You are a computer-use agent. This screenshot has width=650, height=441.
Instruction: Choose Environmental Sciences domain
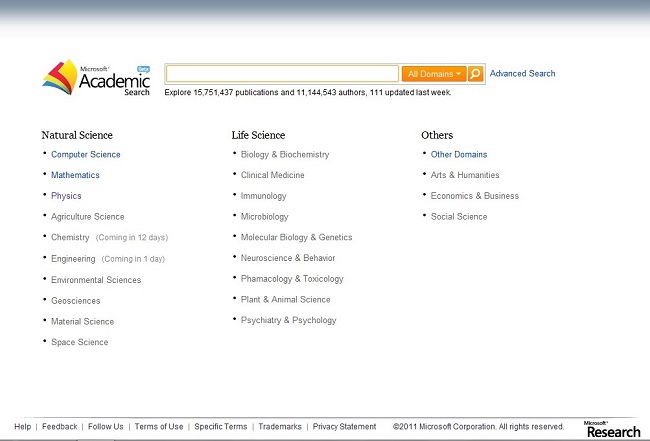point(96,280)
